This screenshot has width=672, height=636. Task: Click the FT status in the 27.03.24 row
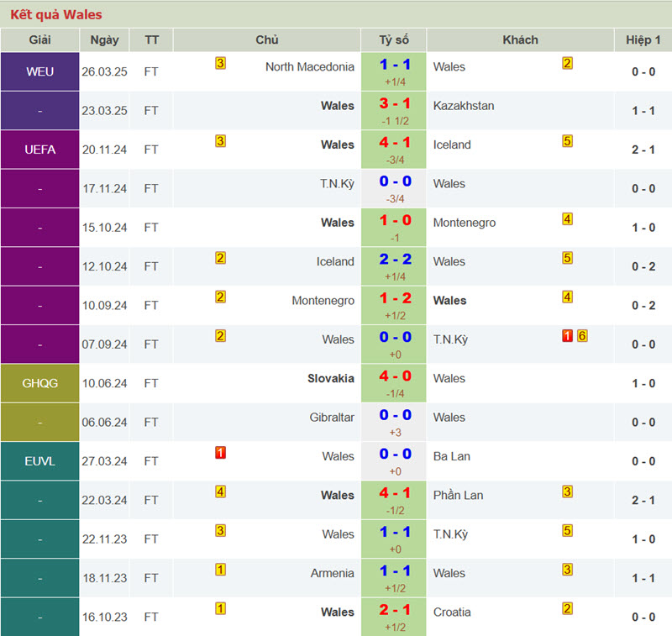151,461
